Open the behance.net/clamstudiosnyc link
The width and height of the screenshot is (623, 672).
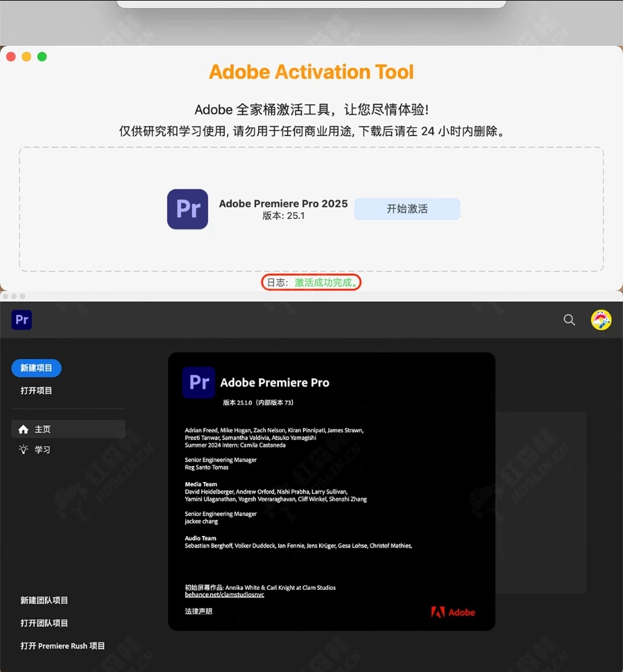(224, 595)
